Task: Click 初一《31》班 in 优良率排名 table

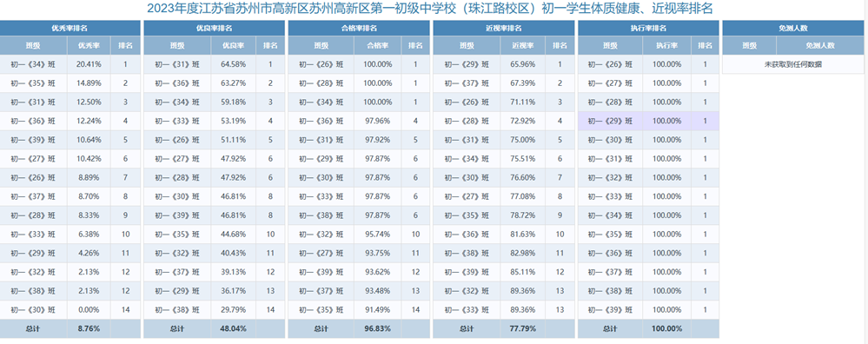Action: (x=177, y=64)
